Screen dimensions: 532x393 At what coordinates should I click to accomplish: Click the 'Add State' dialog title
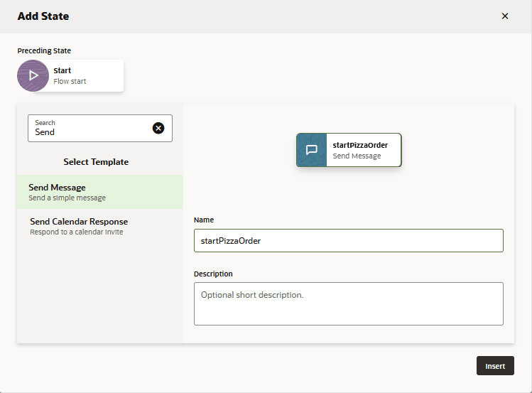pos(43,16)
